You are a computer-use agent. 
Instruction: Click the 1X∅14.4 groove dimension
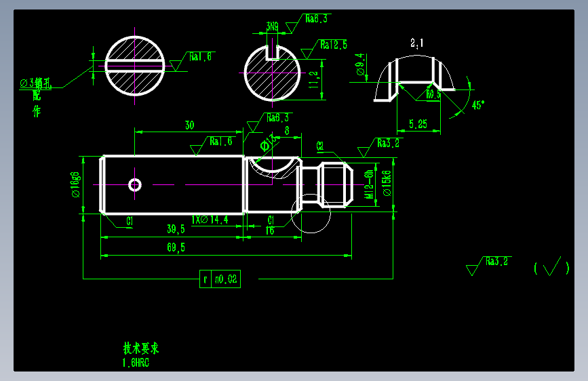coord(210,220)
